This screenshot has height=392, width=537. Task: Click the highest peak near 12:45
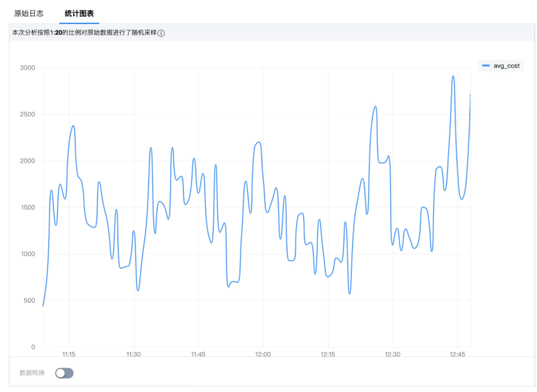(x=453, y=77)
